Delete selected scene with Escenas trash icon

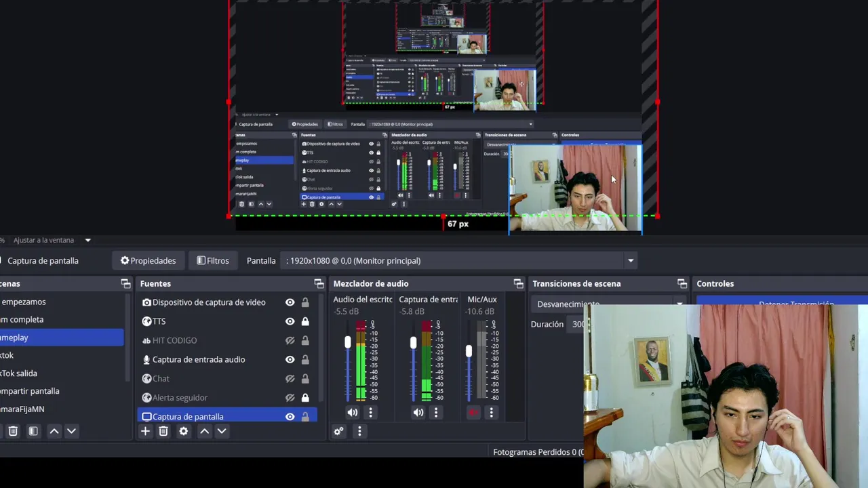(13, 431)
